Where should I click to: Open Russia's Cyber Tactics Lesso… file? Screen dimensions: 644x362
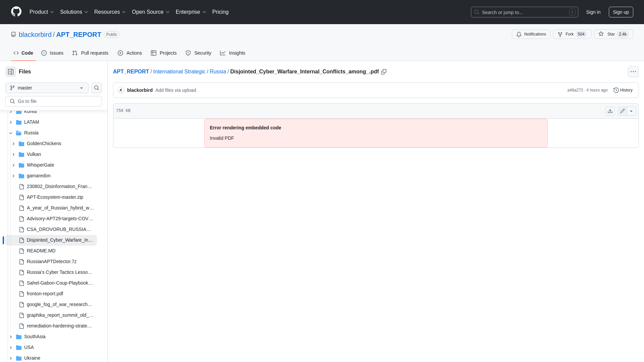coord(59,272)
